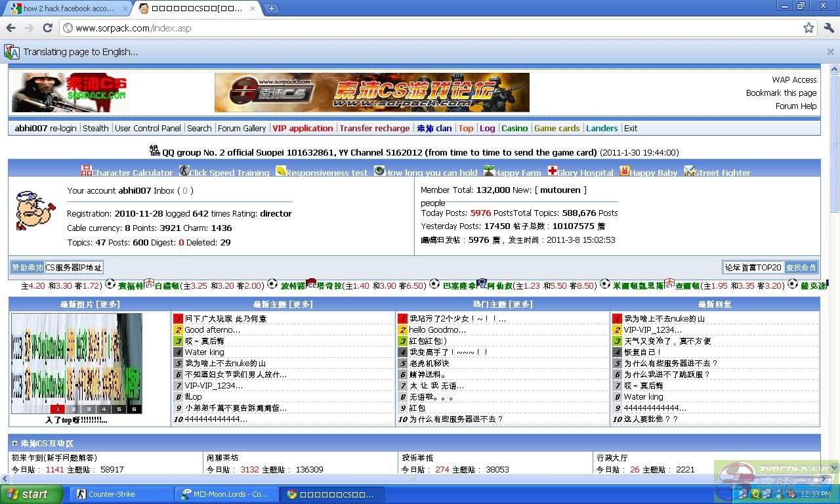
Task: Open the Glory Hospital game link
Action: (585, 173)
